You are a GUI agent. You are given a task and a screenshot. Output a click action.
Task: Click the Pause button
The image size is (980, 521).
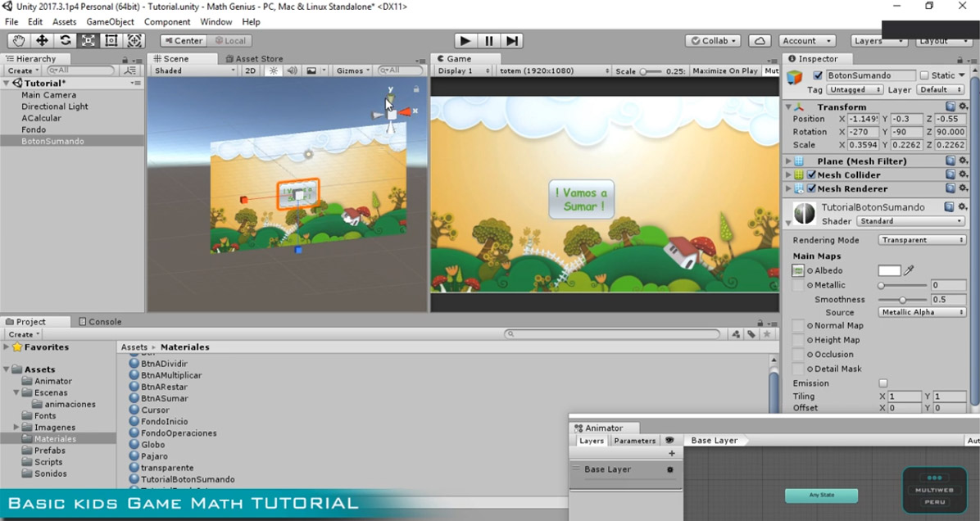click(x=489, y=40)
